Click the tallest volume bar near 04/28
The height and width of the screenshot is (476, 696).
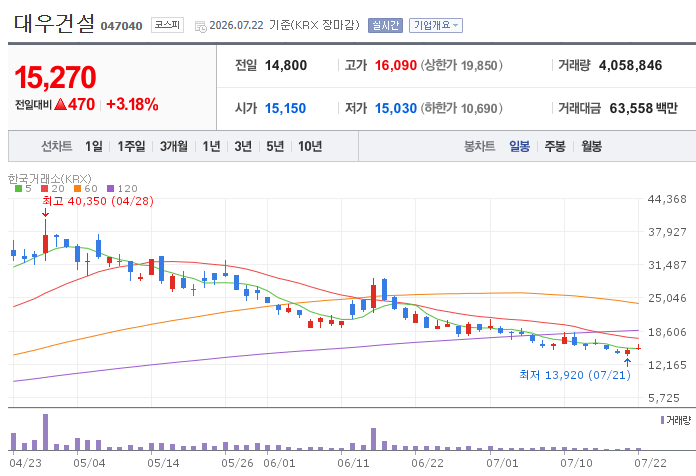(45, 432)
